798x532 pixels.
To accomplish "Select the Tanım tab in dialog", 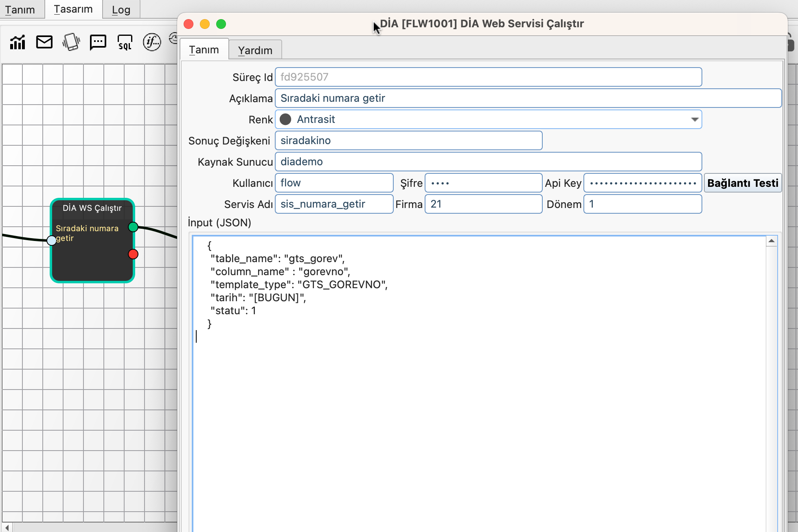I will 204,50.
